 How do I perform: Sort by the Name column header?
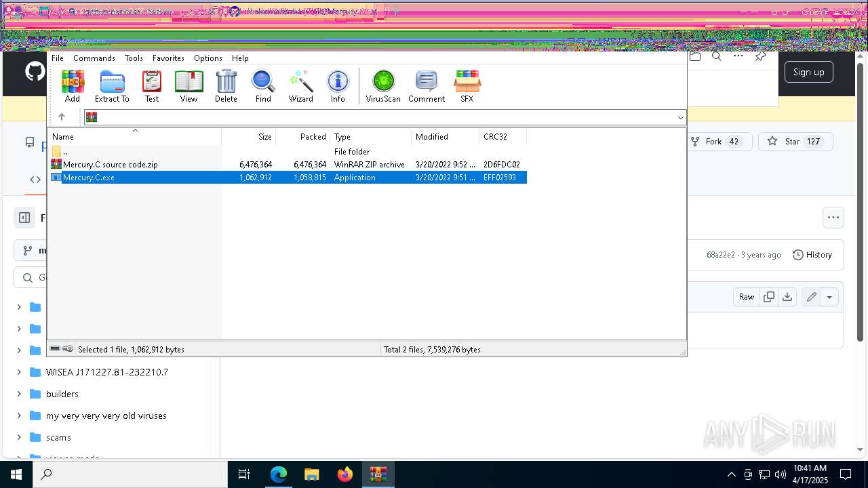(x=134, y=137)
